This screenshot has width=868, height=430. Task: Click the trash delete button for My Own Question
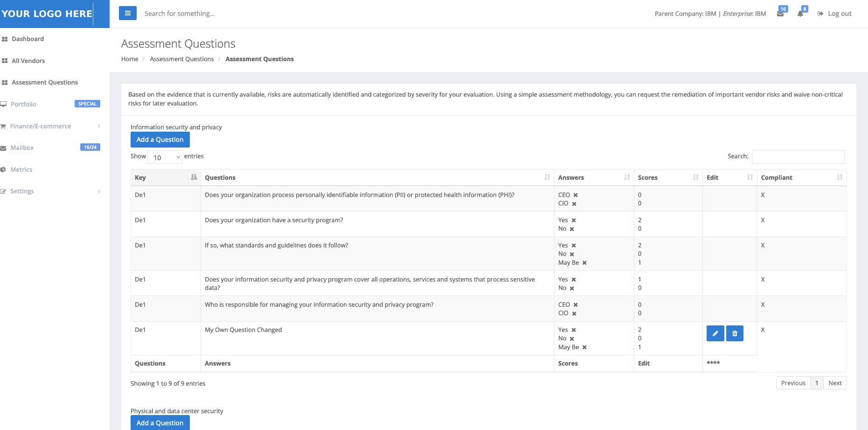pyautogui.click(x=735, y=333)
